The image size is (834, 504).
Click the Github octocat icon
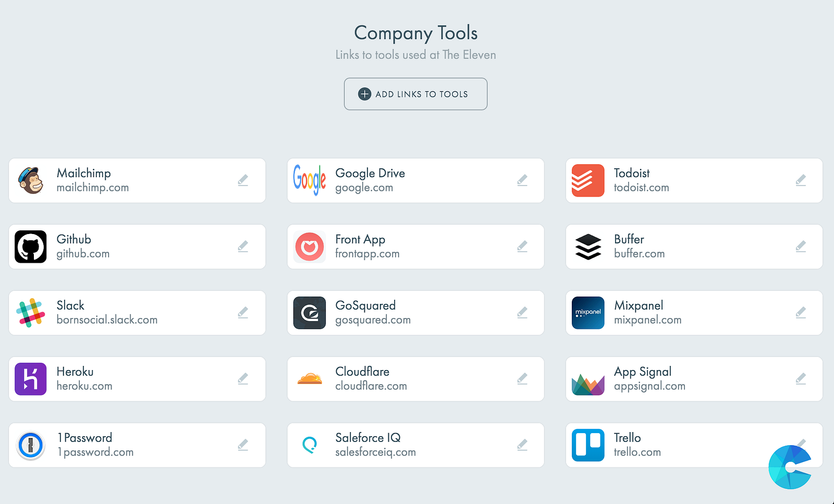[31, 247]
